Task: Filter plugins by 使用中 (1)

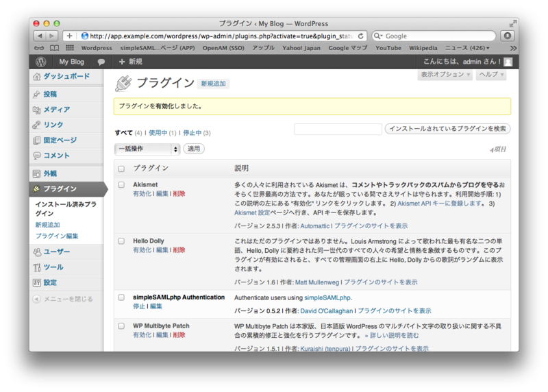Action: [162, 133]
